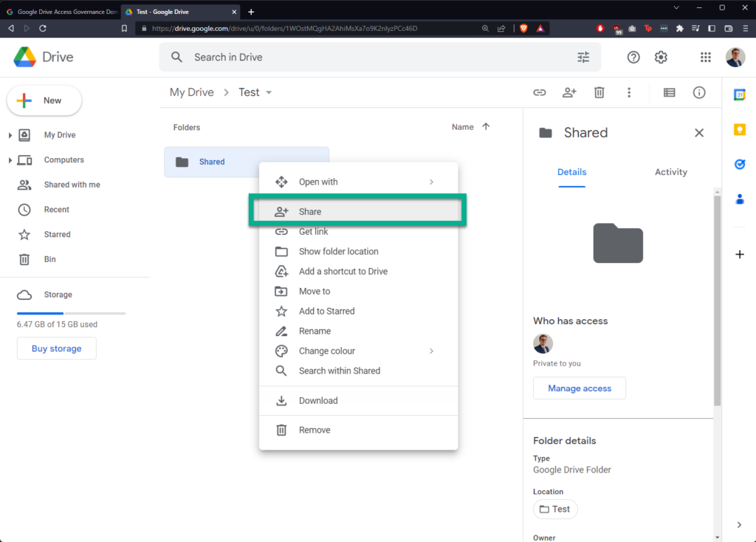Open Google Calendar side panel
This screenshot has width=756, height=542.
(739, 95)
